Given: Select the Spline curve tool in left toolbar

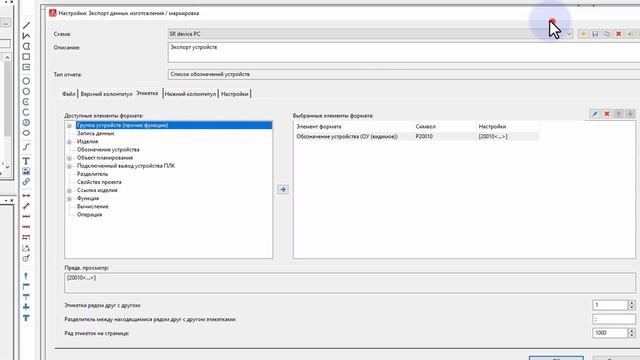Looking at the screenshot, I should (x=26, y=147).
